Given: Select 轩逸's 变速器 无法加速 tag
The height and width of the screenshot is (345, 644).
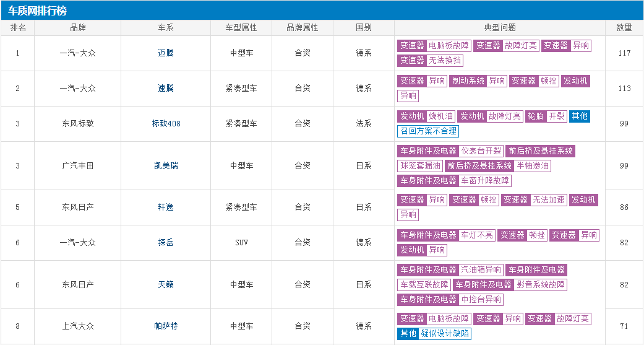Looking at the screenshot, I should 534,200.
